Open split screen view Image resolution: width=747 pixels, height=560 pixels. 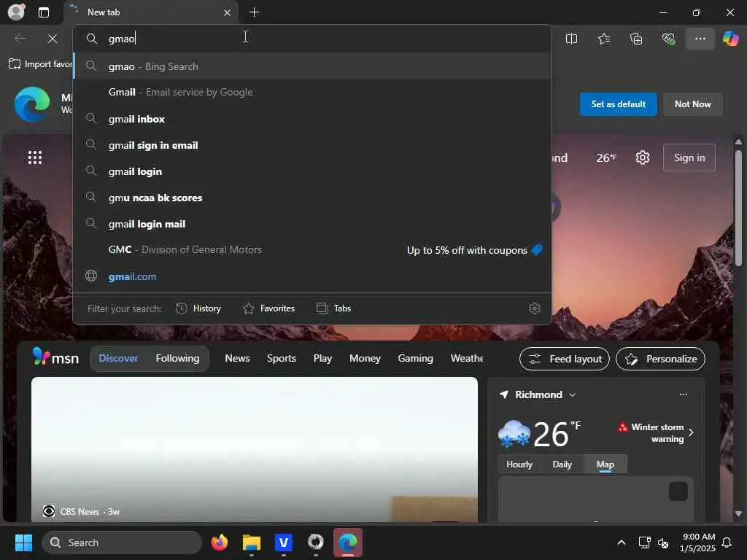point(571,39)
